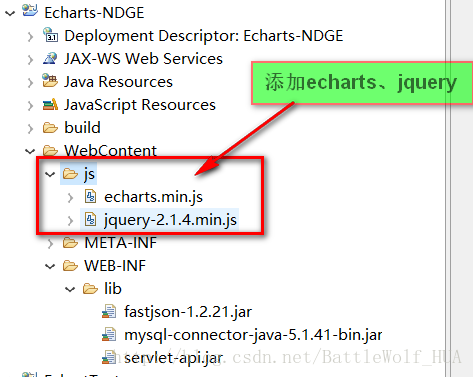Click the build folder icon
The height and width of the screenshot is (377, 473).
pyautogui.click(x=50, y=128)
